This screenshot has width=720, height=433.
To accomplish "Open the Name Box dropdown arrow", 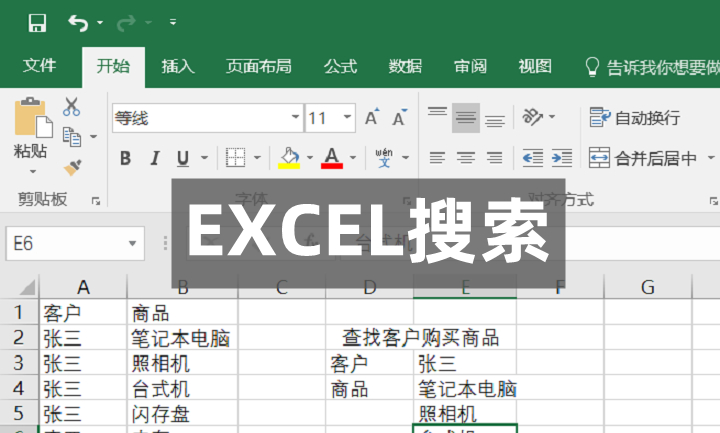I will [133, 243].
